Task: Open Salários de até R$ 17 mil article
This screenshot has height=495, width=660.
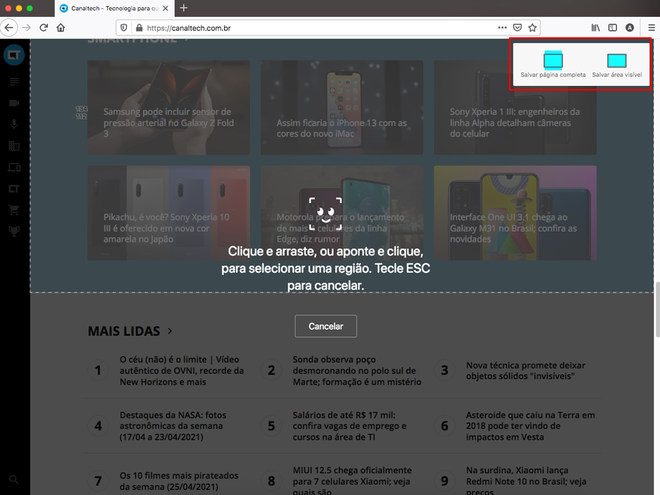Action: click(349, 426)
